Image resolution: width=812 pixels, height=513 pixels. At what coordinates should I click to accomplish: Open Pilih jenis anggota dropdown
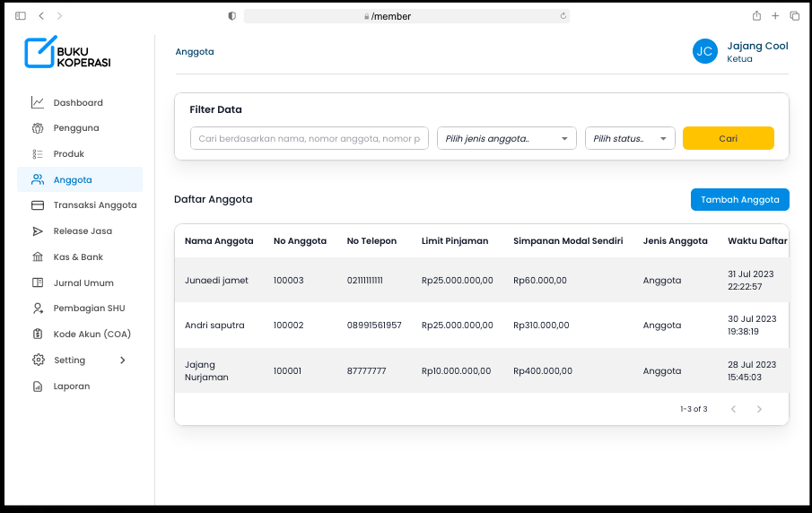pyautogui.click(x=506, y=139)
